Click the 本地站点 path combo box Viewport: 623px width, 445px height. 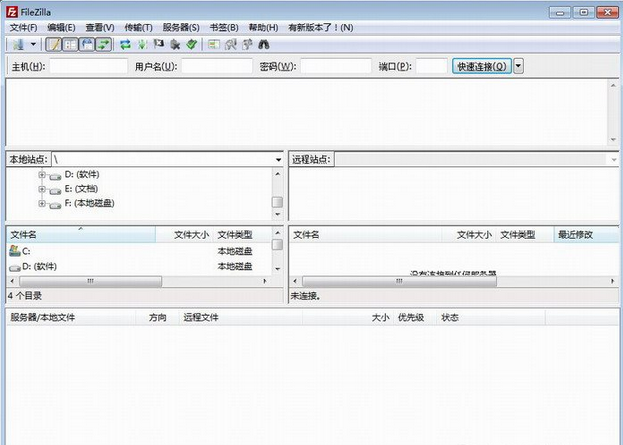(167, 160)
